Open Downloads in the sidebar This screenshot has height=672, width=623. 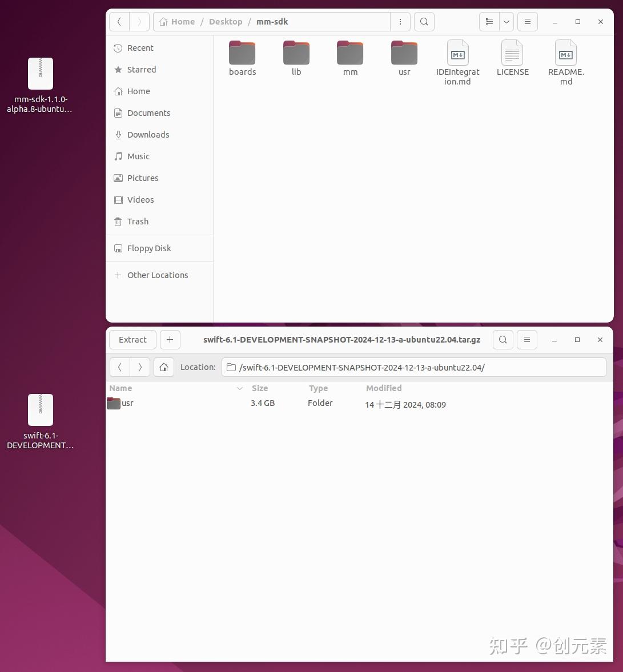(x=159, y=135)
